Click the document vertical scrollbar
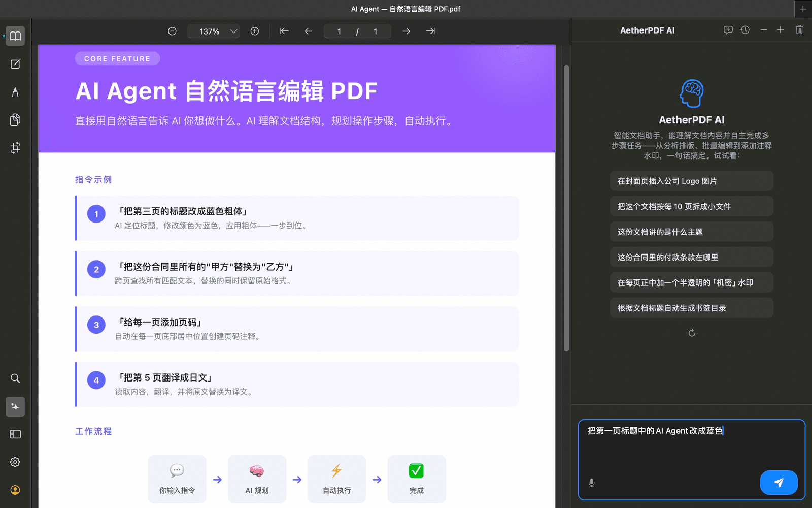Screen dimensions: 812x508 (566, 208)
